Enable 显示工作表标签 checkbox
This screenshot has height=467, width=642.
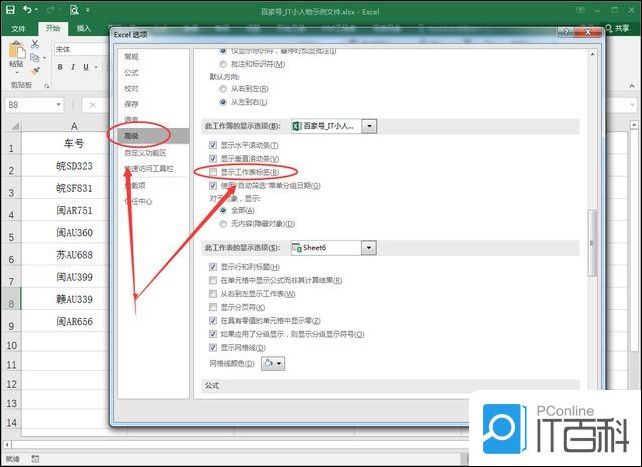(x=213, y=172)
